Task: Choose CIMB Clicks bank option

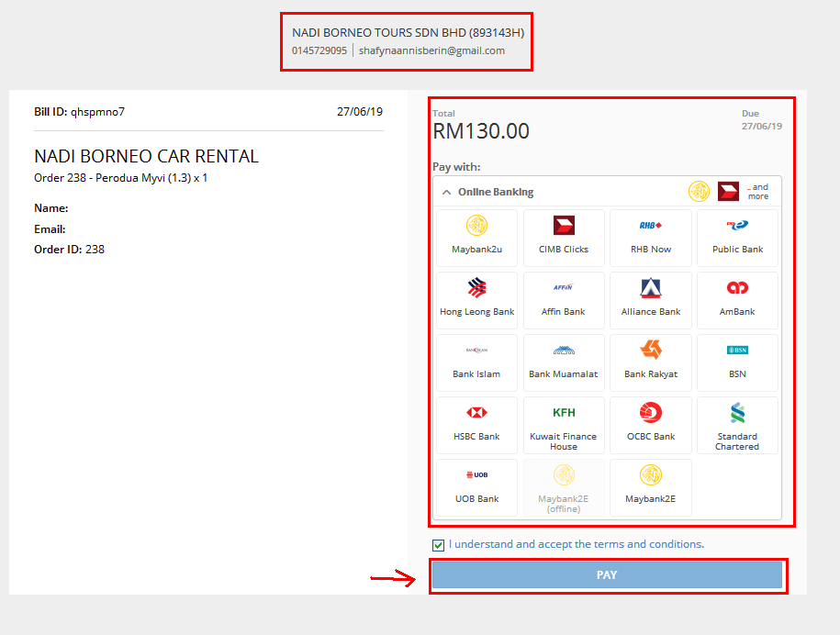Action: click(564, 237)
